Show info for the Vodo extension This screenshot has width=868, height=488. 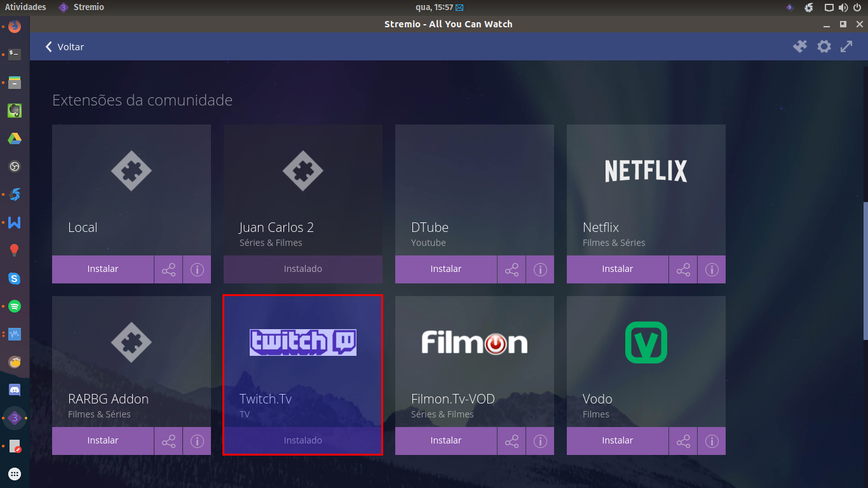[712, 441]
